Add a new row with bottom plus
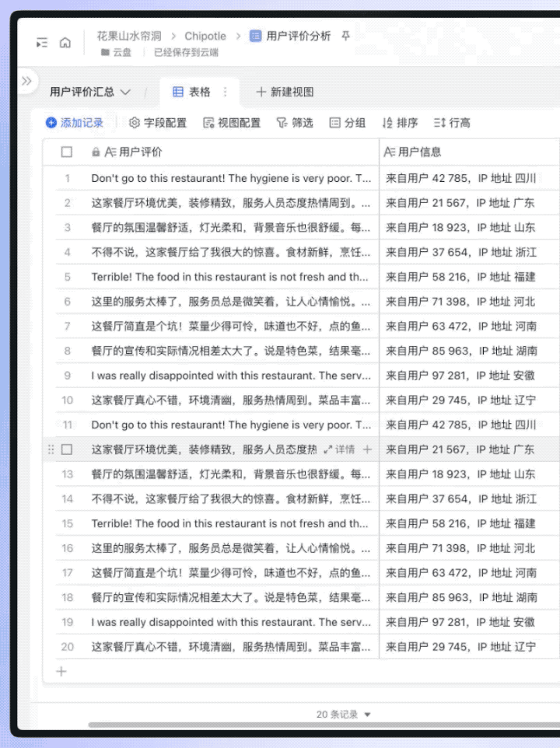This screenshot has height=748, width=560. 61,672
